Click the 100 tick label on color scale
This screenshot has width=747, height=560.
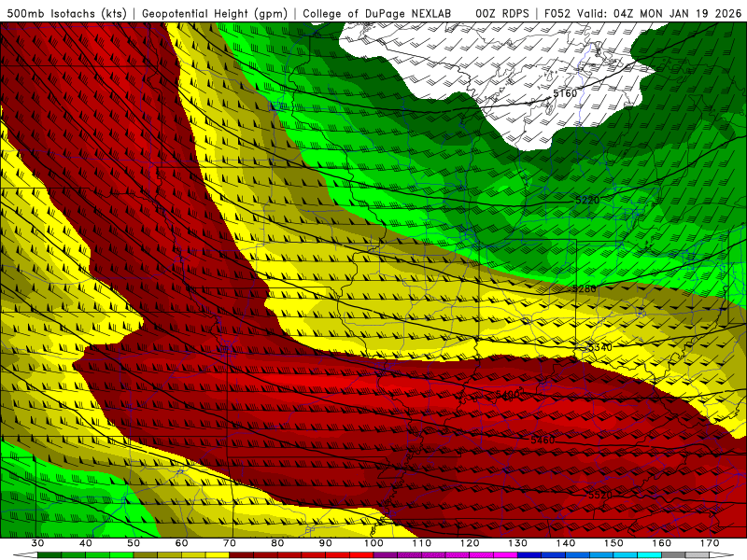374,543
